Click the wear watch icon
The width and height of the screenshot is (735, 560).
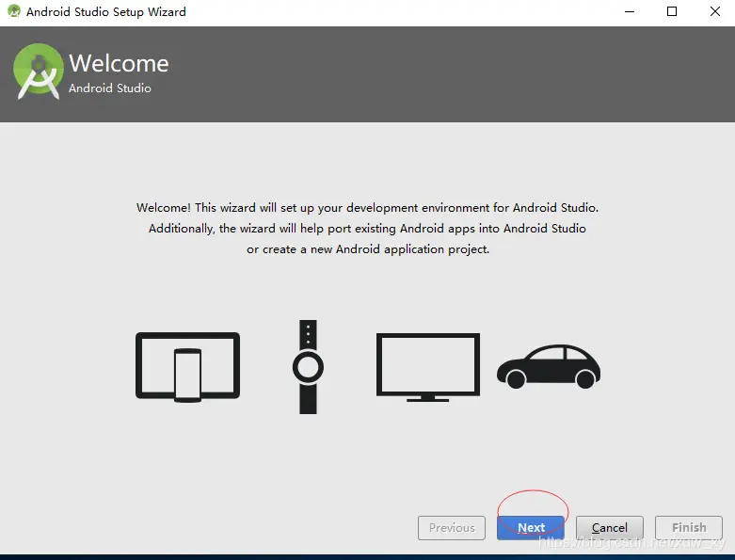click(x=308, y=367)
